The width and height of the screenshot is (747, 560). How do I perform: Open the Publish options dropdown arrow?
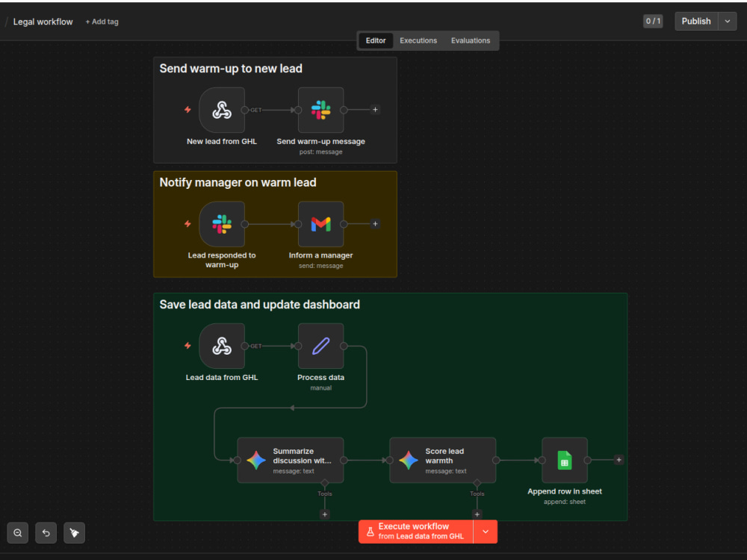pos(728,22)
